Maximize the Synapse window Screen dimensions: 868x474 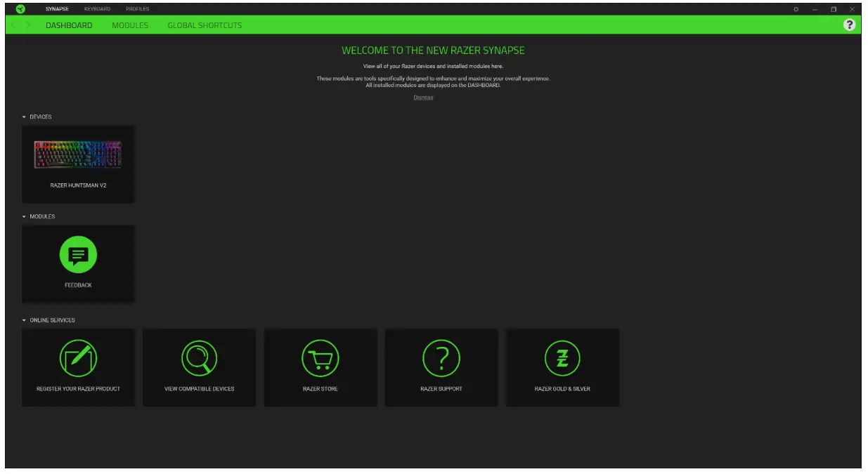(x=834, y=9)
